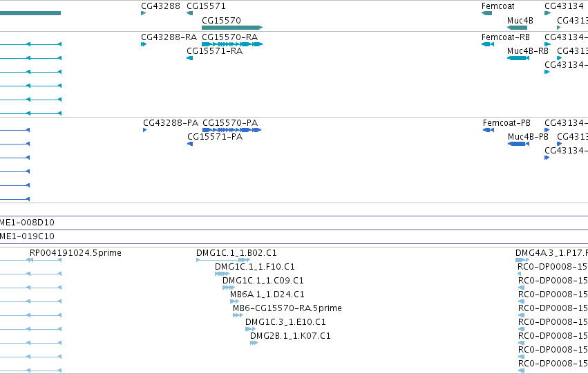The image size is (588, 374).
Task: Select the CG15571-RA transcript label
Action: pyautogui.click(x=214, y=51)
